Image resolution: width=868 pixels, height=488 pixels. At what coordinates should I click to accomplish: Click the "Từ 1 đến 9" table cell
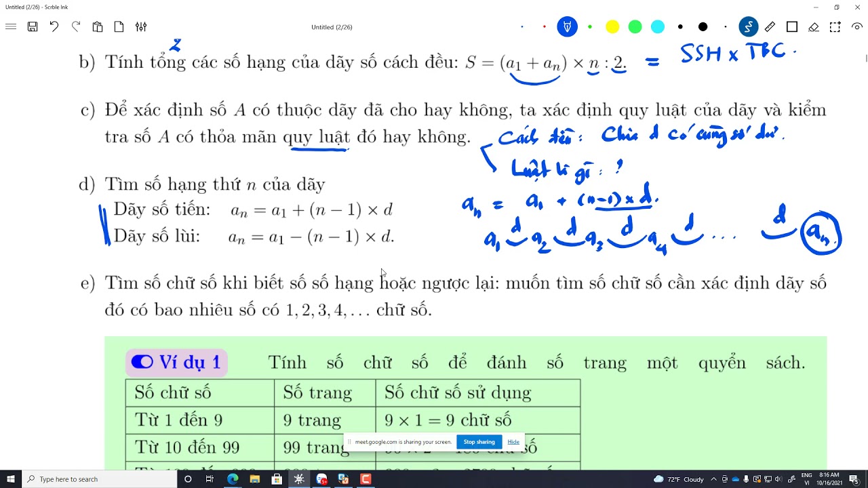click(200, 420)
